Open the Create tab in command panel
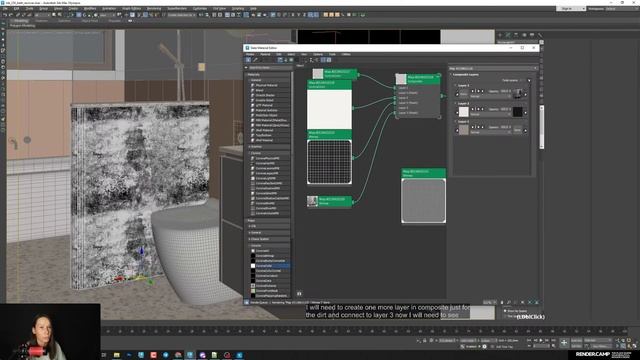The width and height of the screenshot is (640, 360). coord(500,35)
